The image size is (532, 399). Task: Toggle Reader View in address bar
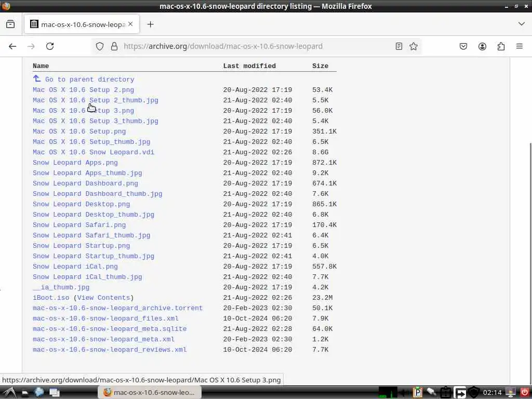(399, 46)
